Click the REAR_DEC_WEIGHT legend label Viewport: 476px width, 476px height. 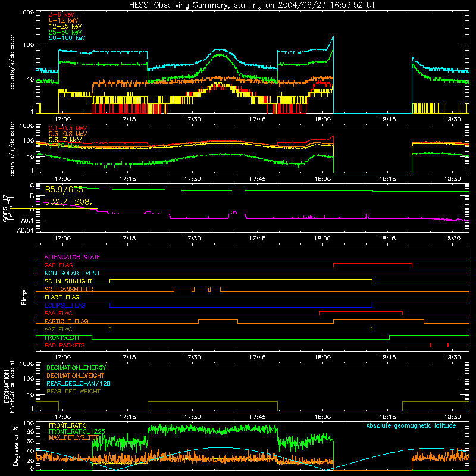73,392
